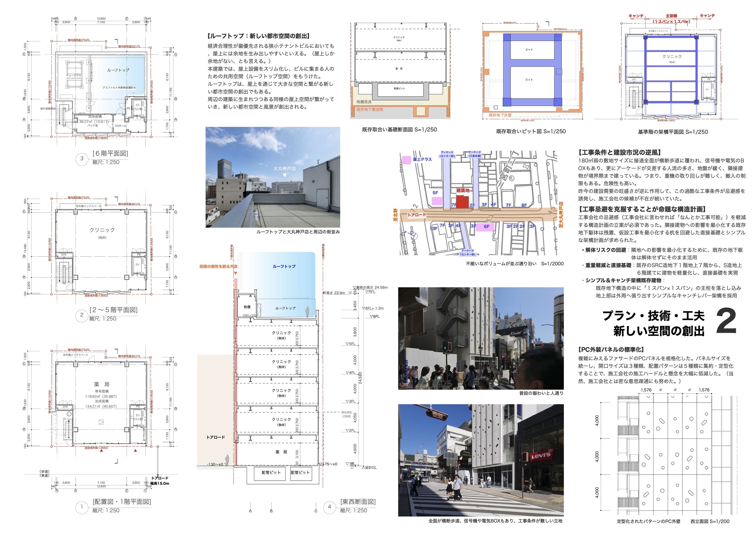
Task: Click the human silhouette at トアロード street level
Action: 227,460
